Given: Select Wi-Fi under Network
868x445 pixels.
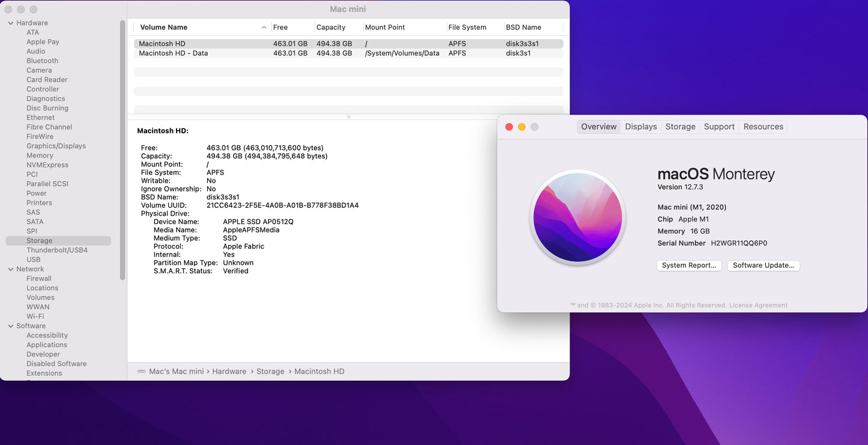Looking at the screenshot, I should pyautogui.click(x=35, y=316).
